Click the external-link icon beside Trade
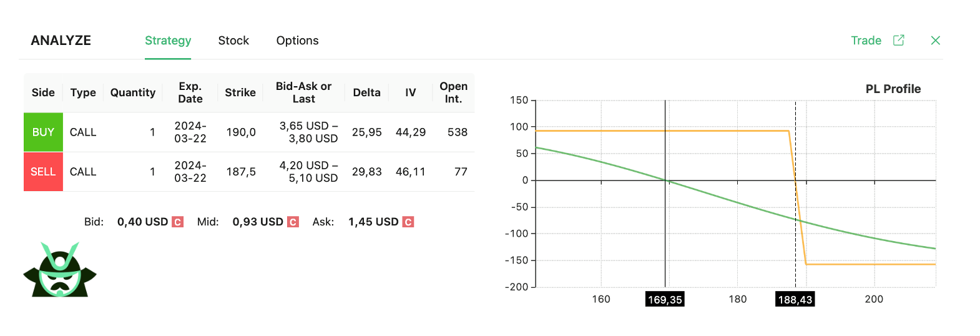This screenshot has width=980, height=336. pos(899,41)
